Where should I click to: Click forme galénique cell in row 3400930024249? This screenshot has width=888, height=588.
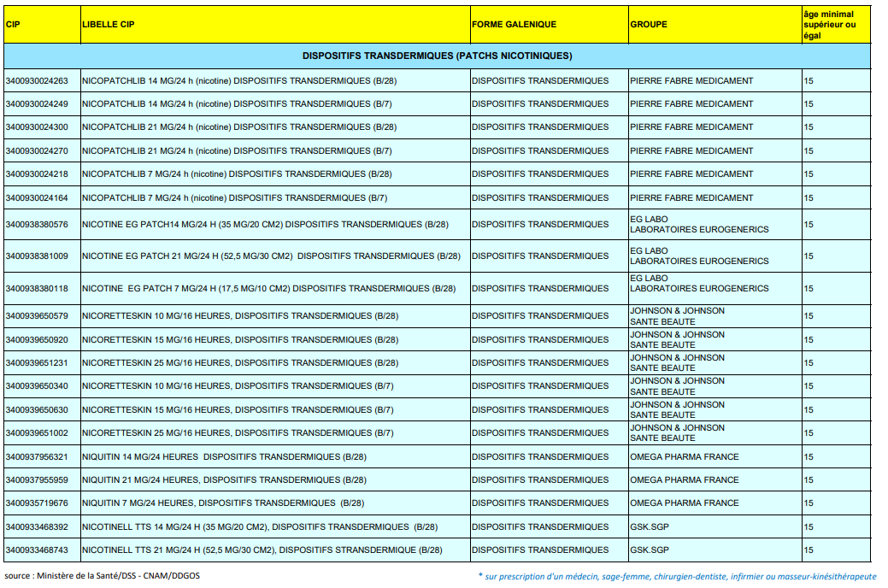pos(540,104)
